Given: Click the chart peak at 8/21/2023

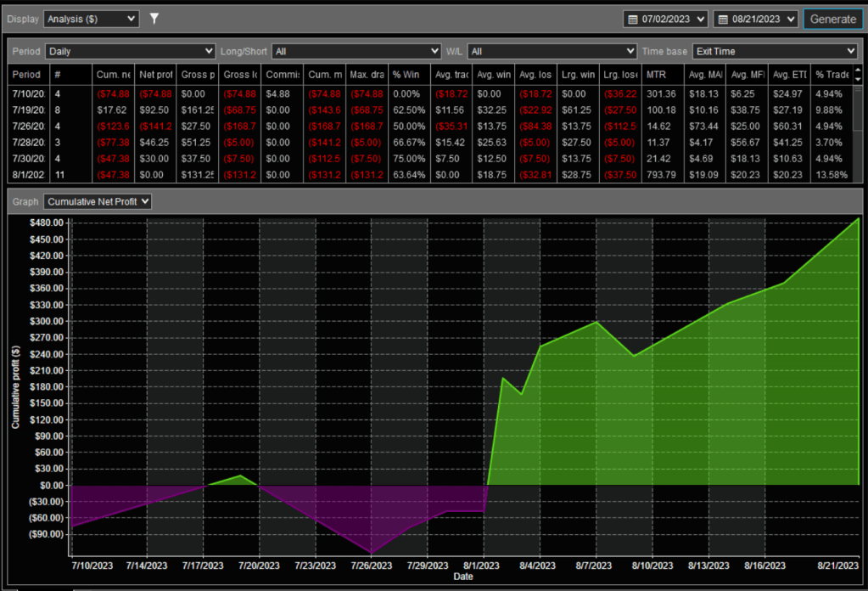Looking at the screenshot, I should click(x=859, y=218).
